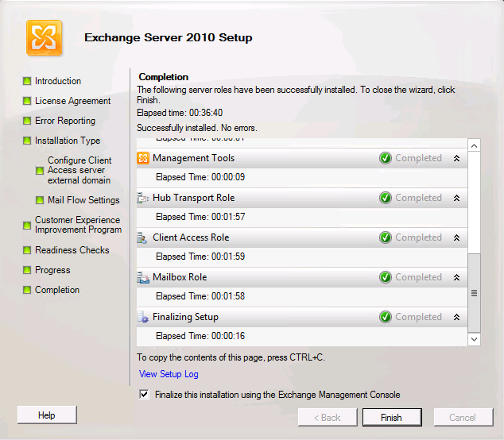Image resolution: width=504 pixels, height=440 pixels.
Task: Click green square beside Completion step
Action: (27, 290)
